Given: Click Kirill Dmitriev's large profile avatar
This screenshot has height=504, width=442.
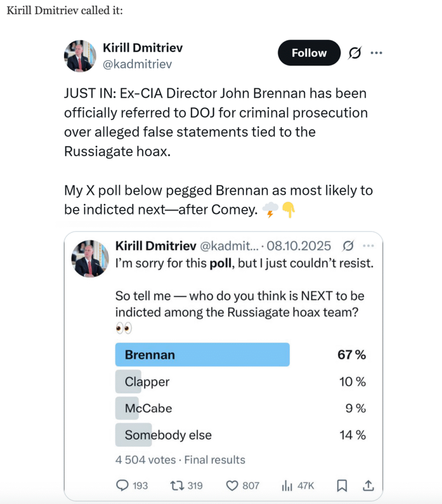Looking at the screenshot, I should coord(79,56).
